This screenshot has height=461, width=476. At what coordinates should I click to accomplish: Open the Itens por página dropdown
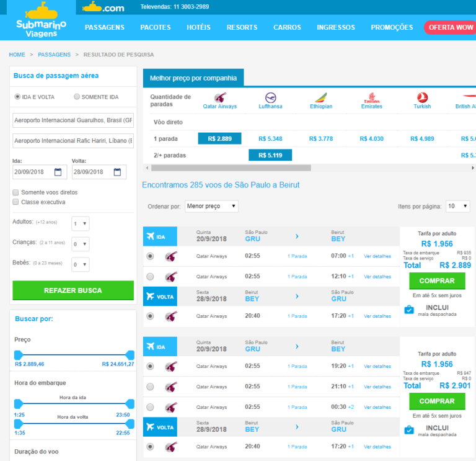457,206
